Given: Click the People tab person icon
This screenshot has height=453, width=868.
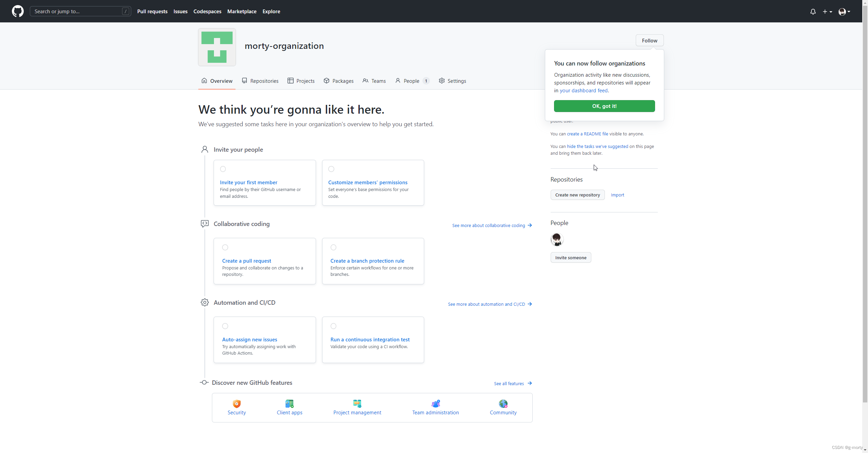Looking at the screenshot, I should coord(398,80).
